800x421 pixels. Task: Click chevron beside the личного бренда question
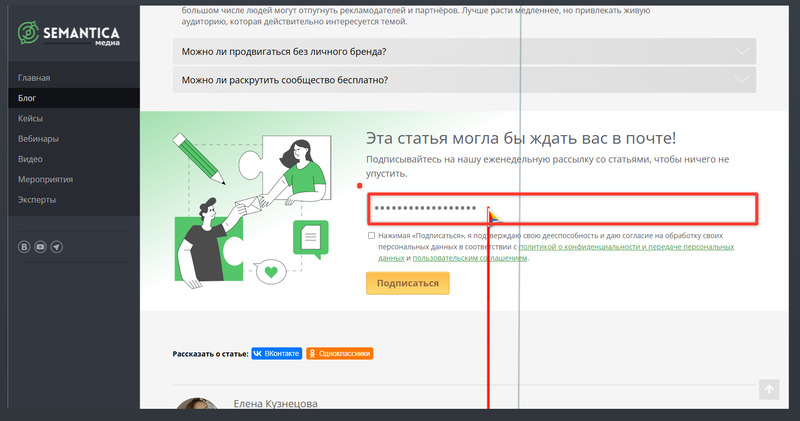click(x=741, y=52)
